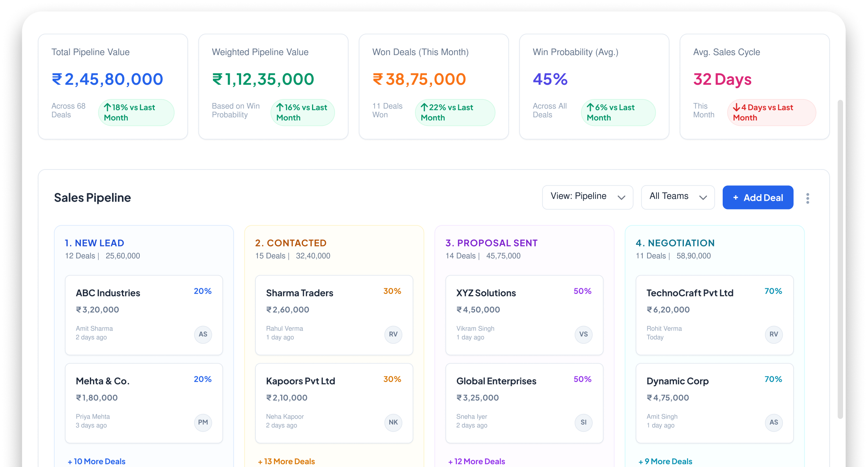Click the 16% vs Last Month badge
Viewport: 868px width, 467px height.
coord(303,112)
